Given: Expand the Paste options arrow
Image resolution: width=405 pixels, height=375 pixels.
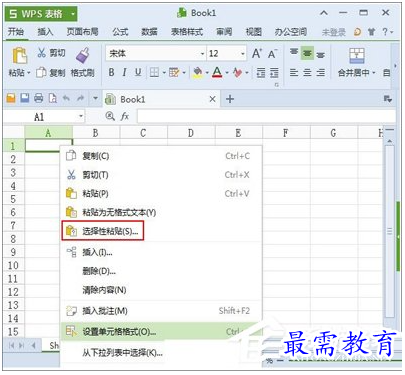Looking at the screenshot, I should pos(29,73).
